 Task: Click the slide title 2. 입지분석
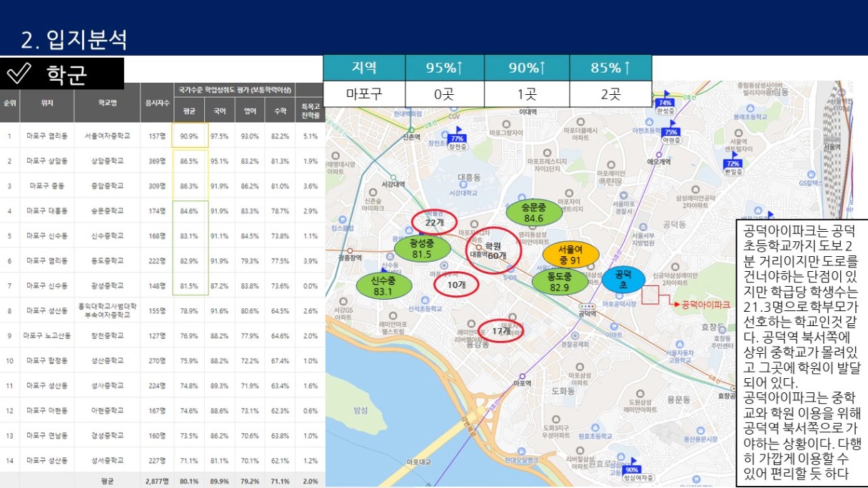(75, 39)
